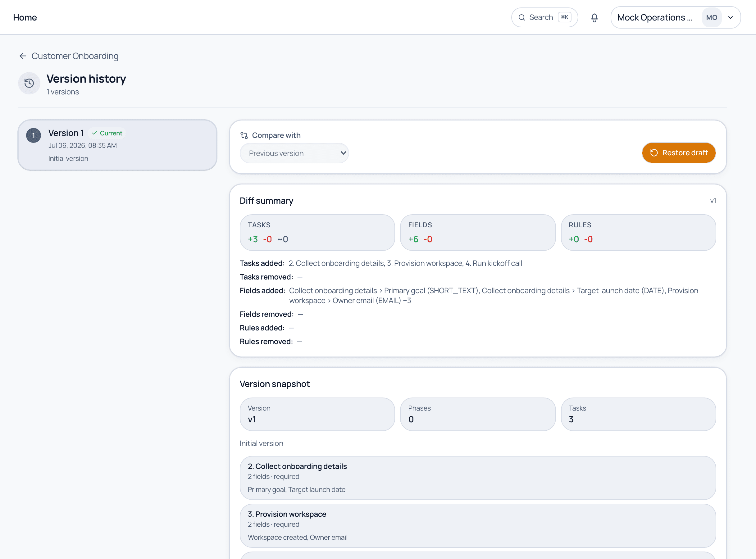Click the Phases 0 snapshot tile
Screen dimensions: 756x559
click(x=477, y=414)
